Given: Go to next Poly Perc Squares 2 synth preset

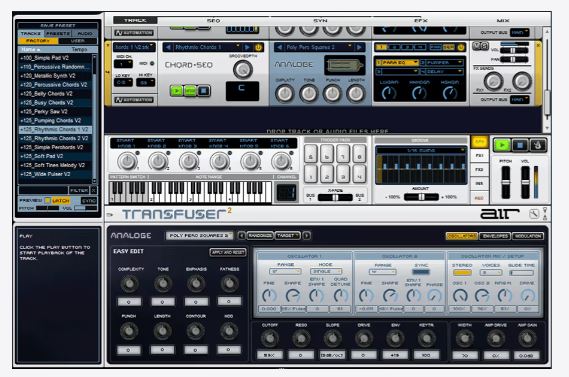Looking at the screenshot, I should pos(360,47).
